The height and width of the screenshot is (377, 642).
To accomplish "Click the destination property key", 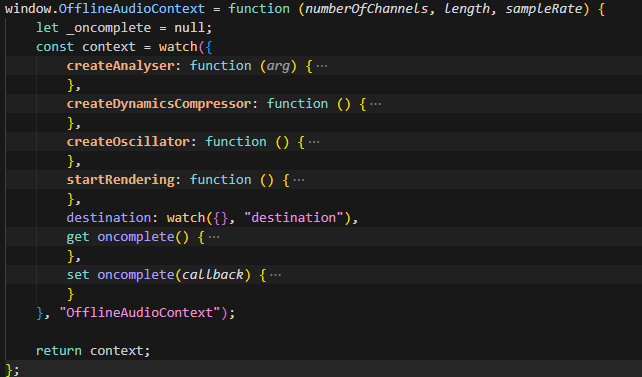I will [x=109, y=218].
